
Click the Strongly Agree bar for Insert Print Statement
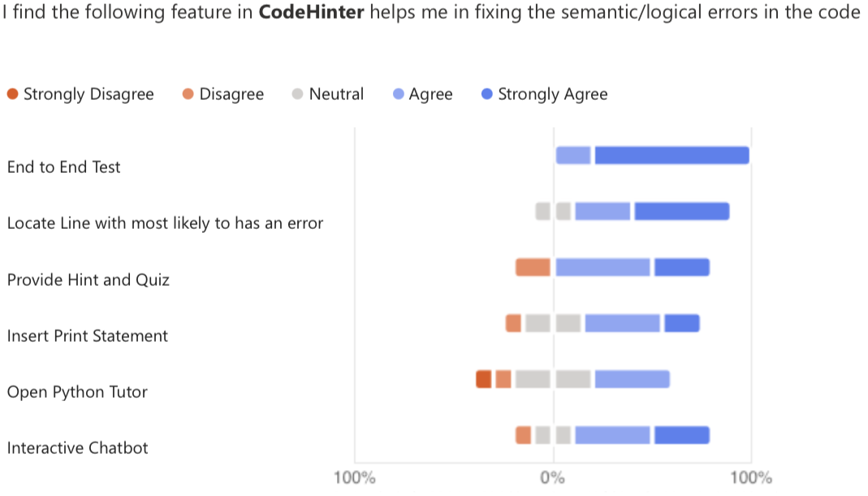[682, 323]
